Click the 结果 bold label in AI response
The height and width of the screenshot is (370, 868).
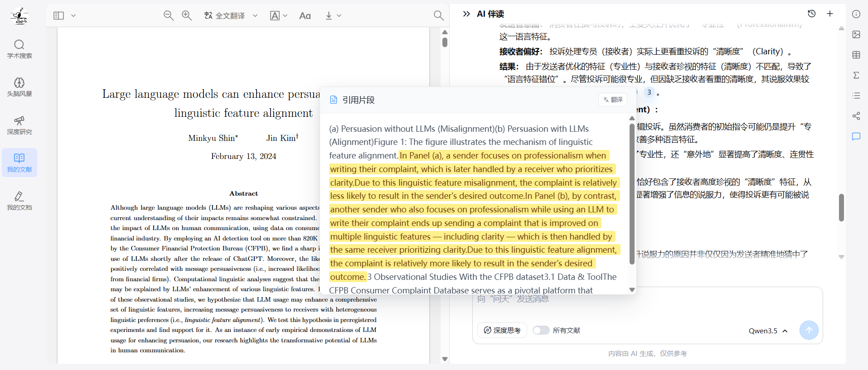click(509, 66)
